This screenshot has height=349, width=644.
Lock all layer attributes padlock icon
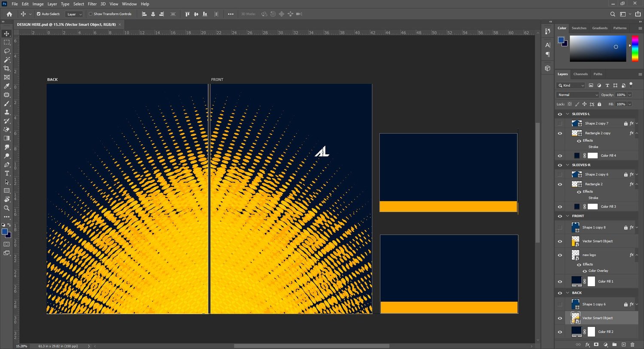600,104
